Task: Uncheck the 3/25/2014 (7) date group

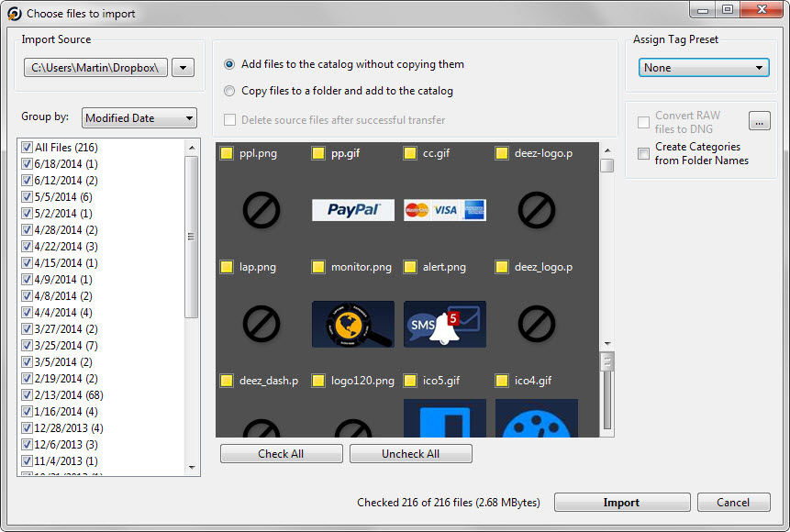Action: tap(27, 346)
